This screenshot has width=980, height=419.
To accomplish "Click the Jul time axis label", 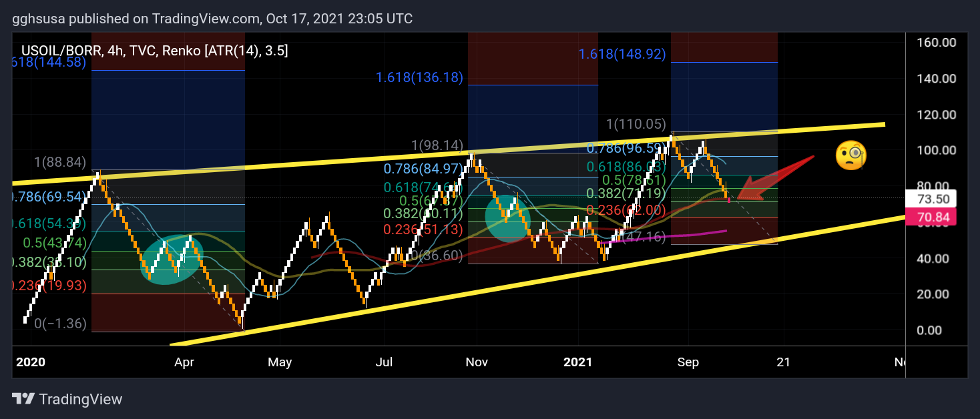I will 385,362.
